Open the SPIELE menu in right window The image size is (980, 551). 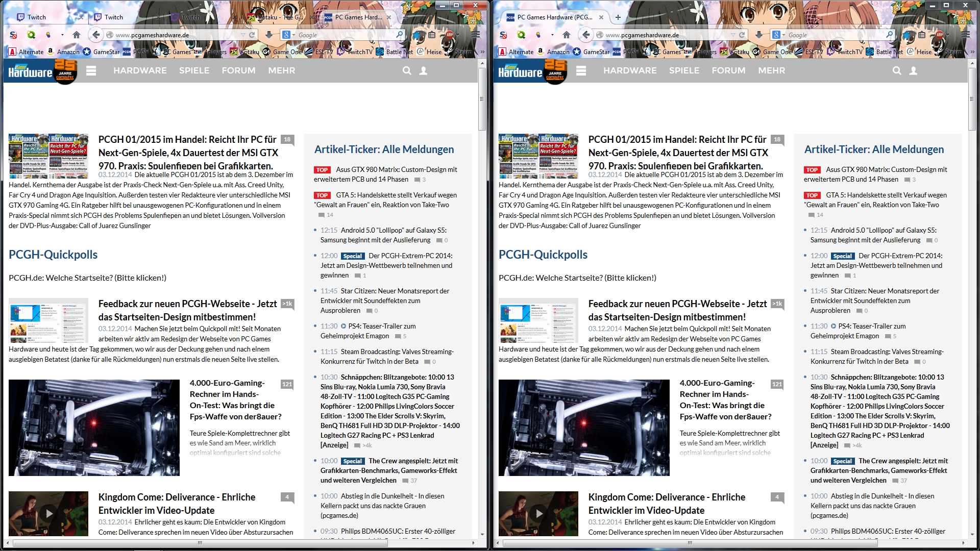point(684,70)
